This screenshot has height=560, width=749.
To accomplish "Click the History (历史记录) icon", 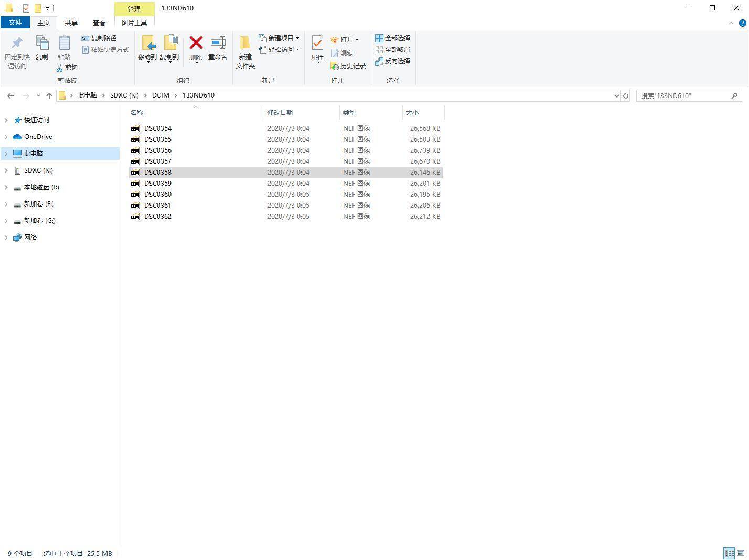I will coord(335,66).
